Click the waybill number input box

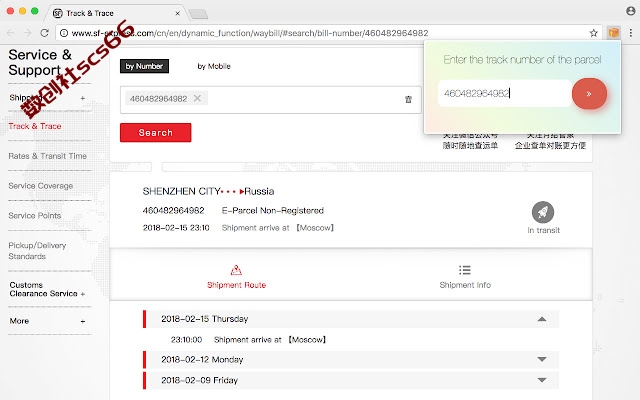271,100
